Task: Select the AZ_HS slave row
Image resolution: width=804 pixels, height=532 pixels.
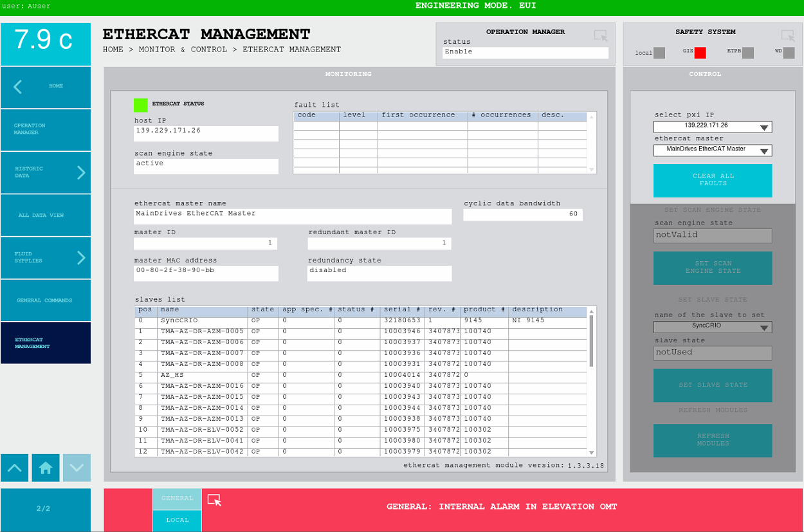Action: [x=361, y=375]
